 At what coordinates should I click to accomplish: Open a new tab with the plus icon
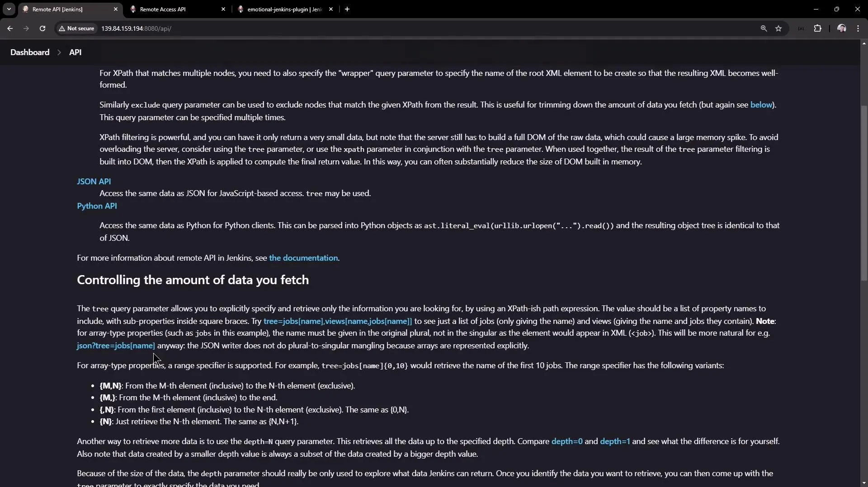(x=347, y=9)
